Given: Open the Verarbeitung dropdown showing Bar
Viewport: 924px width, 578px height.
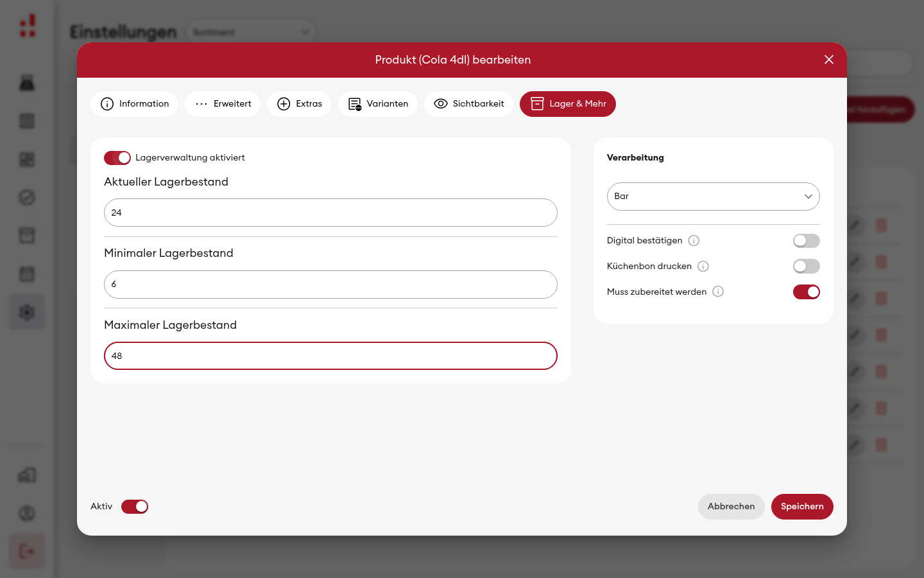Looking at the screenshot, I should tap(714, 197).
